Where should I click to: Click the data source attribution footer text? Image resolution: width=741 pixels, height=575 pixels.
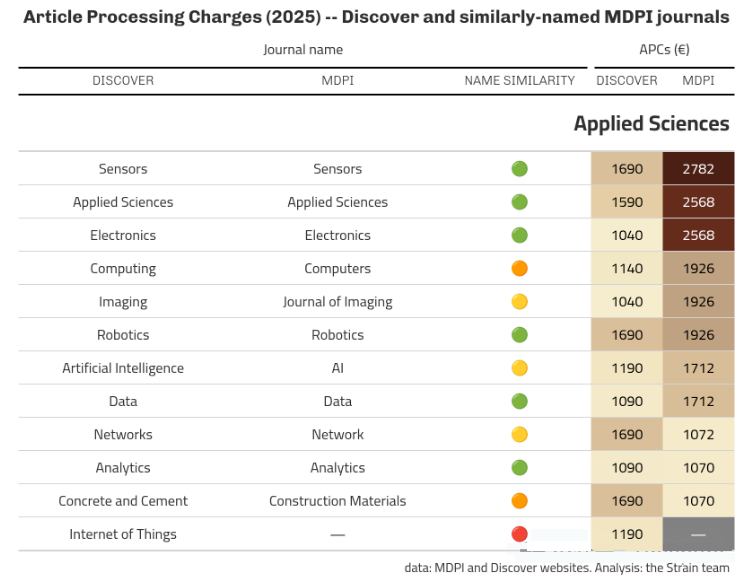coord(567,567)
